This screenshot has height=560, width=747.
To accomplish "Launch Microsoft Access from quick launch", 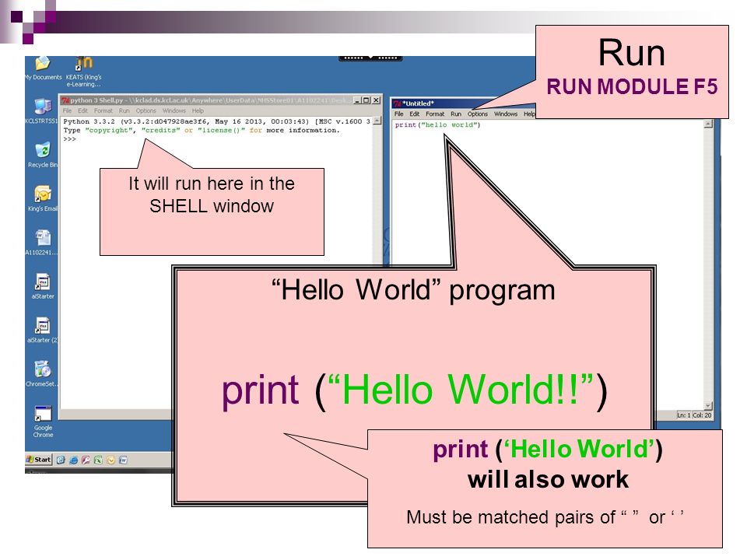I will coord(86,460).
